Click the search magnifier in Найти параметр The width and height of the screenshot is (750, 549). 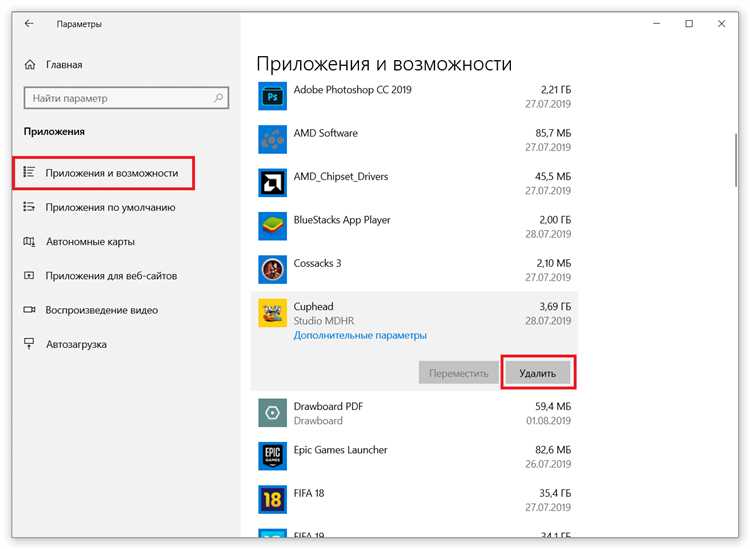pos(218,98)
